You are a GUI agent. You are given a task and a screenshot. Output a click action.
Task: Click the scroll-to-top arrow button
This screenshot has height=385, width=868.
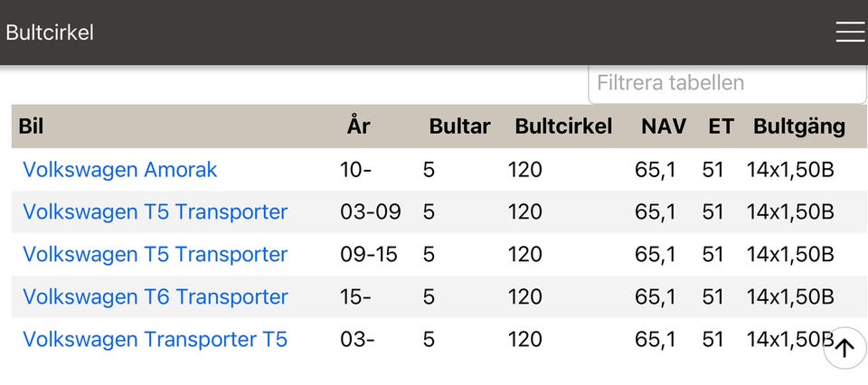(844, 348)
